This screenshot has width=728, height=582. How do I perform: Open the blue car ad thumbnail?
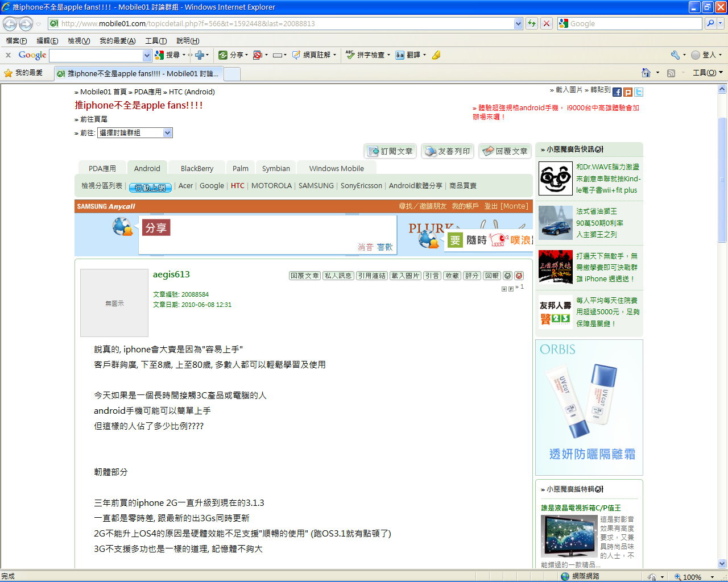(556, 223)
